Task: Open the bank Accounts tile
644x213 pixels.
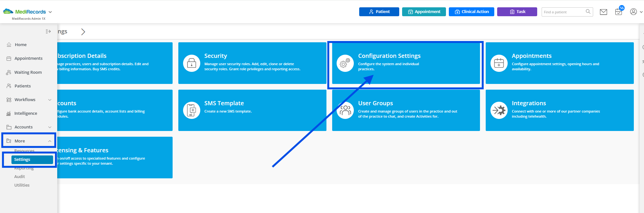Action: [115, 110]
